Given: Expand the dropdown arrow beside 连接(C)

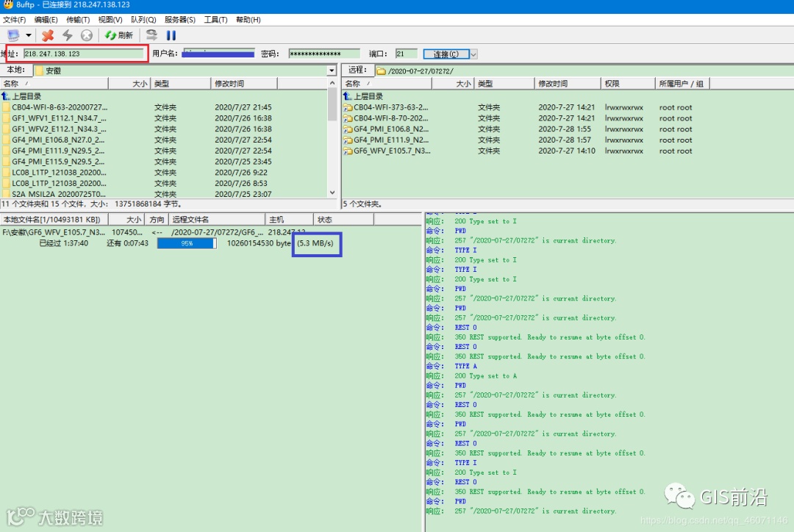Looking at the screenshot, I should pyautogui.click(x=473, y=54).
